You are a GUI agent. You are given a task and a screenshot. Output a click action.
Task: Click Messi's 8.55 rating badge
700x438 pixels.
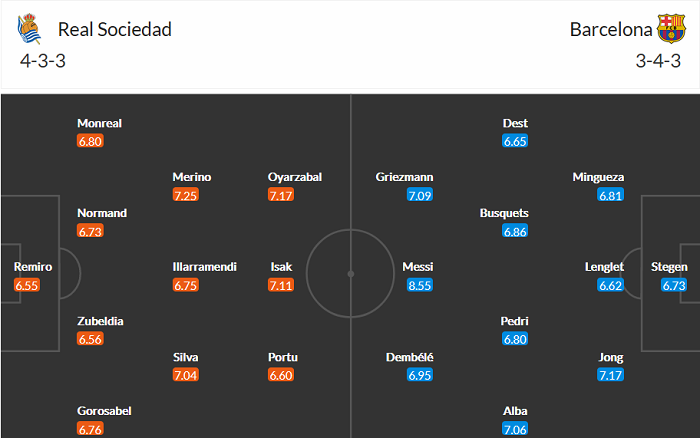click(420, 285)
